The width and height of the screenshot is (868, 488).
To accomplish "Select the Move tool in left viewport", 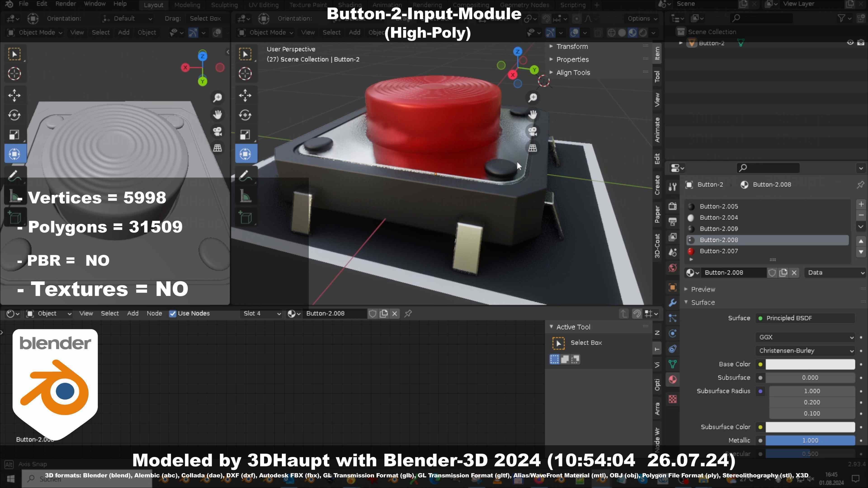I will (14, 95).
